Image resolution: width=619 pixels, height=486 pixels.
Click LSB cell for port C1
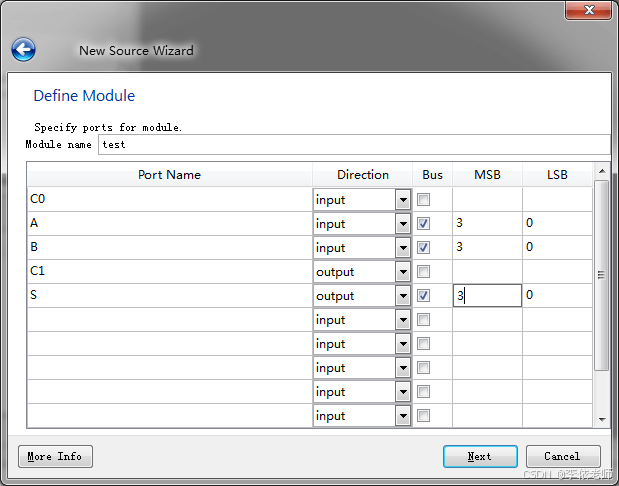(557, 272)
